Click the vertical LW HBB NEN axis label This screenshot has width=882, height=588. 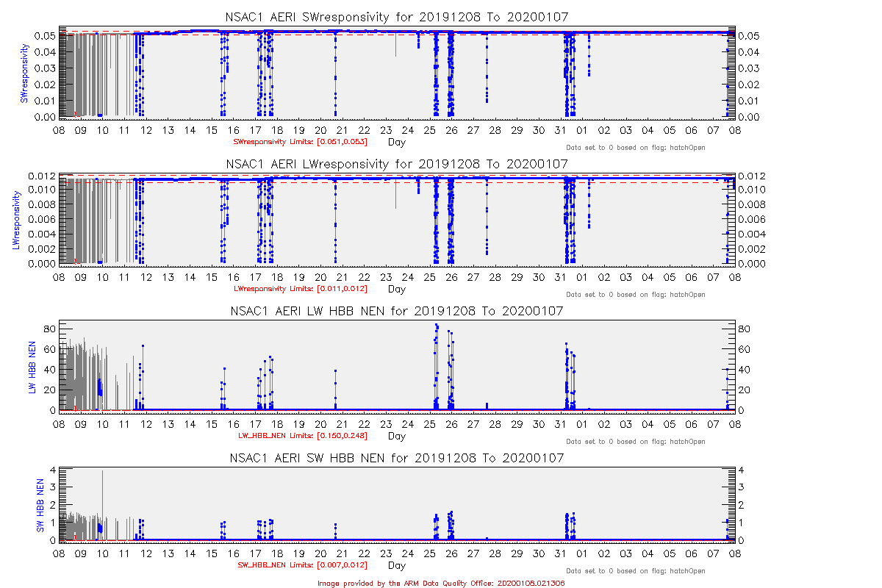pos(32,367)
